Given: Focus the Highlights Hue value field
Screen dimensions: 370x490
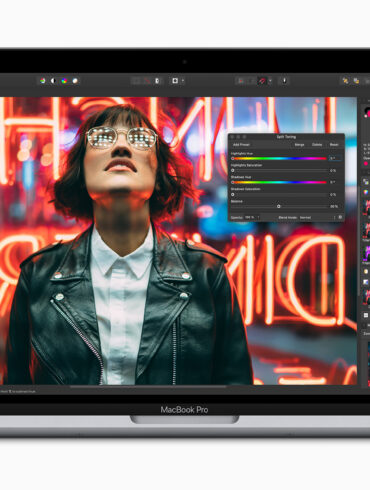Looking at the screenshot, I should tap(335, 158).
